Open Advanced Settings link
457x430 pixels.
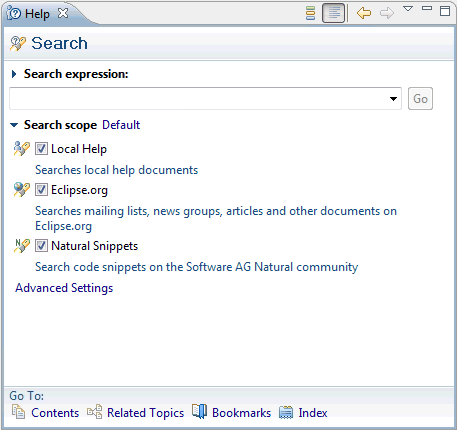tap(64, 288)
